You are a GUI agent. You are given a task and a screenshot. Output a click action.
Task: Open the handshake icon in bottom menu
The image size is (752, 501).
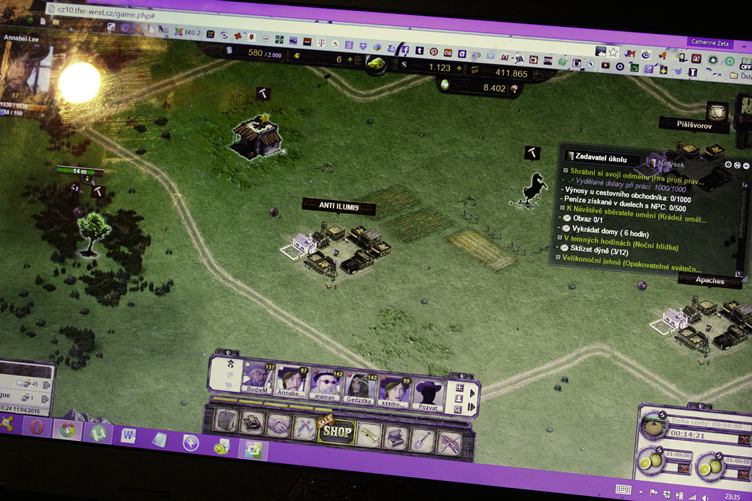[x=279, y=425]
